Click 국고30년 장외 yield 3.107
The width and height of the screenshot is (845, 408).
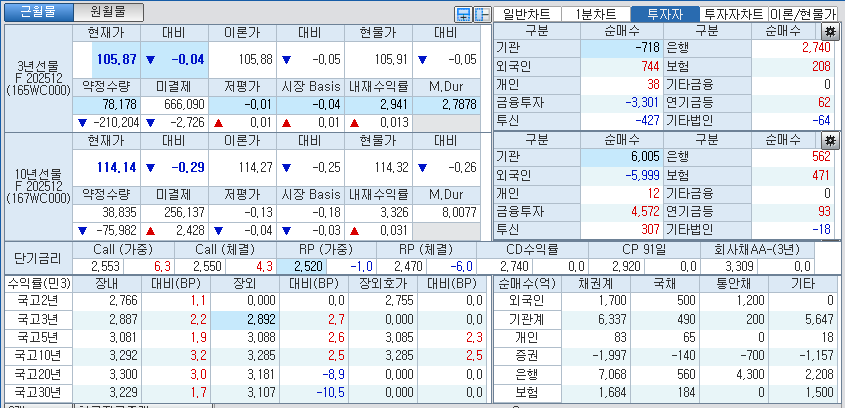[x=261, y=393]
